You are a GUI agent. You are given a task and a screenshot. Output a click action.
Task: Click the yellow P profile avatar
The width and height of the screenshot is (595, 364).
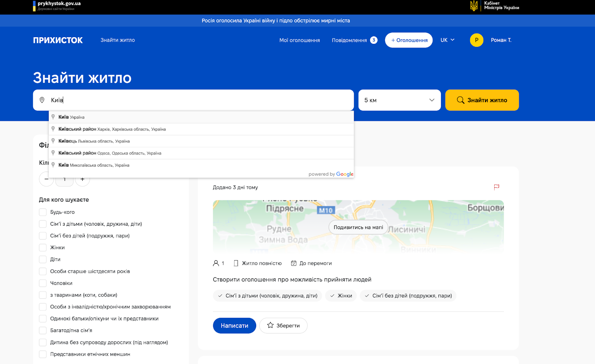tap(476, 40)
